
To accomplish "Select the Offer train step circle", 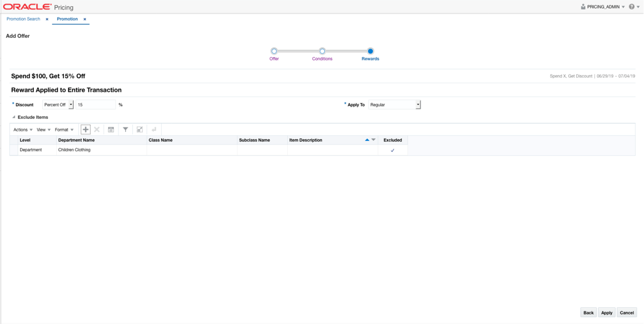I will [x=274, y=51].
